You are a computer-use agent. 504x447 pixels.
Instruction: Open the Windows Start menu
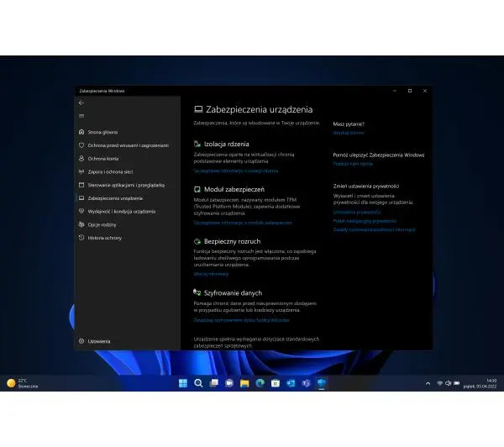tap(183, 383)
